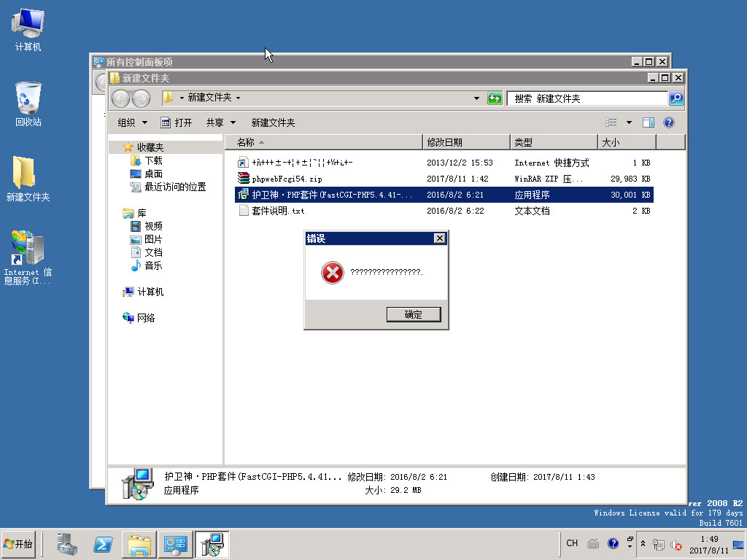
Task: Expand the address bar history dropdown
Action: point(476,98)
